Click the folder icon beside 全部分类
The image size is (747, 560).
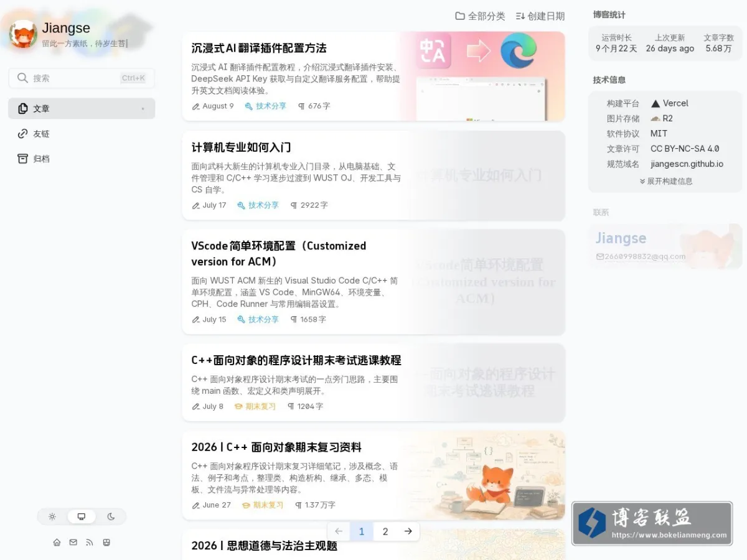(x=460, y=16)
